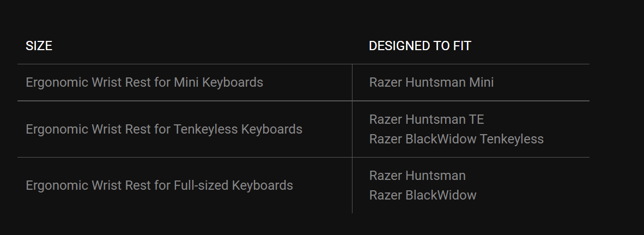Click the words "Tenkeyless Keyboards" in the size column
644x235 pixels.
pyautogui.click(x=238, y=129)
